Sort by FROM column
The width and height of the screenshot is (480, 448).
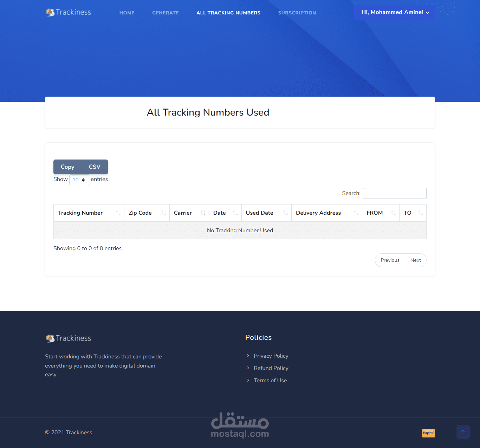pyautogui.click(x=381, y=213)
